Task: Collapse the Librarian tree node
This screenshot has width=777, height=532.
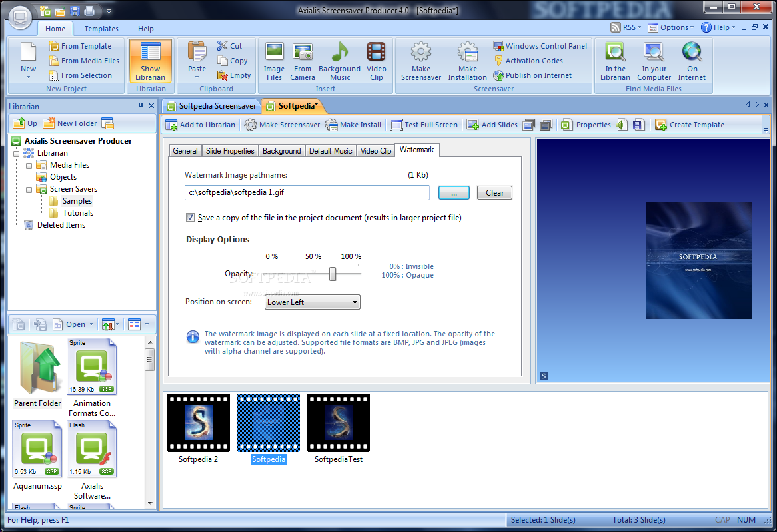Action: [17, 154]
